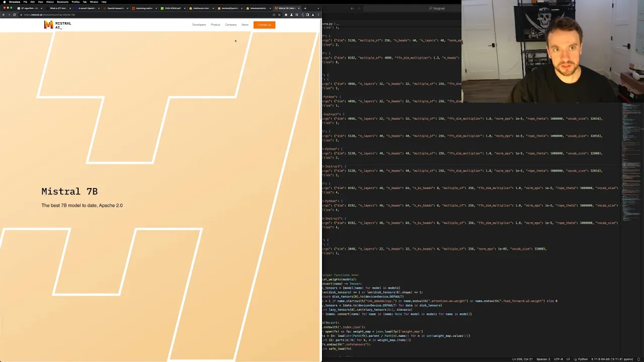Change encoding via 'UTF-8' status item
Viewport: 644px width, 362px height.
click(558, 359)
